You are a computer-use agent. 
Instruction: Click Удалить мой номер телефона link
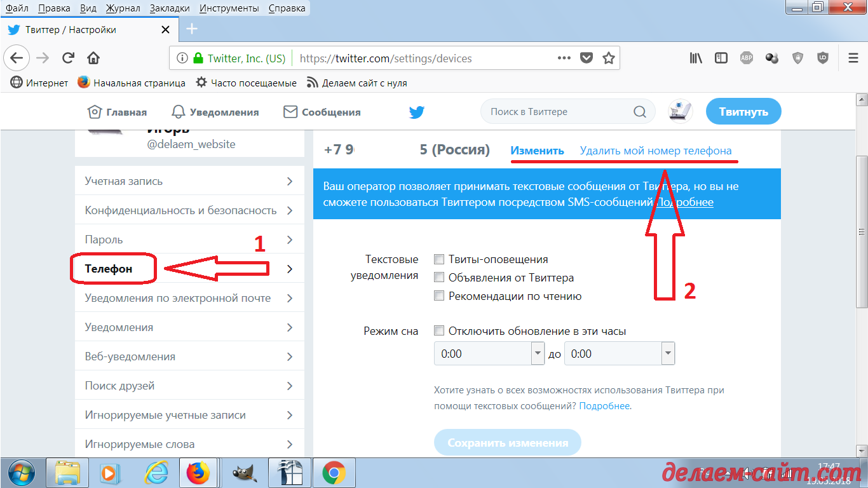tap(656, 151)
